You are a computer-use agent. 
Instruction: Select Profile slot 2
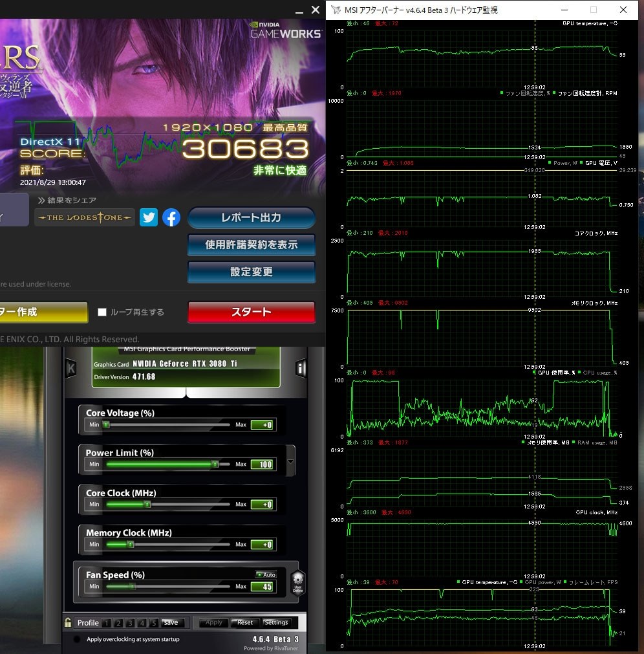118,623
